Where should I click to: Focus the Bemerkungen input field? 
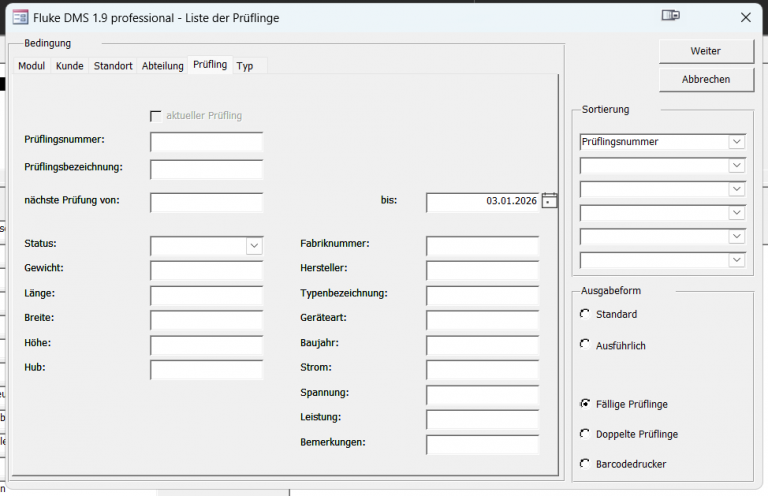pyautogui.click(x=482, y=445)
